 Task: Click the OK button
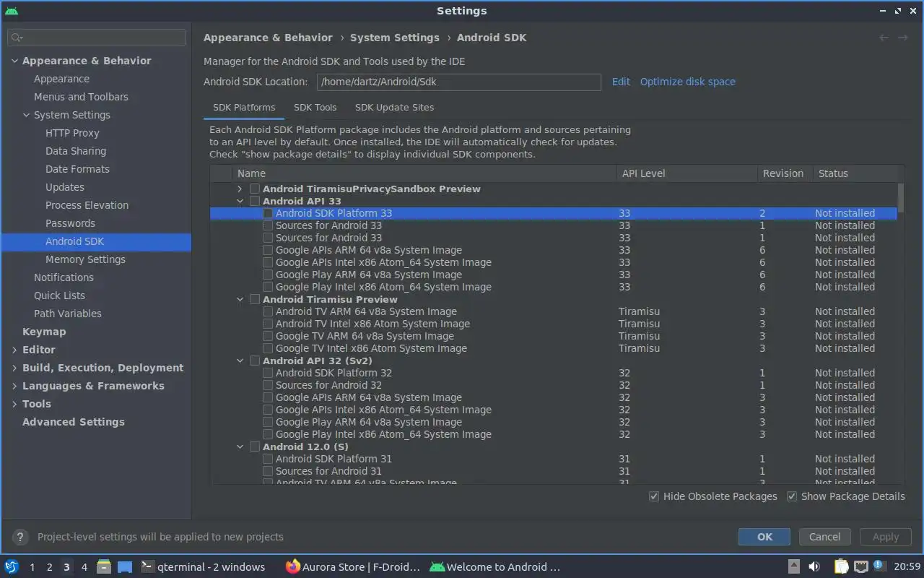764,537
